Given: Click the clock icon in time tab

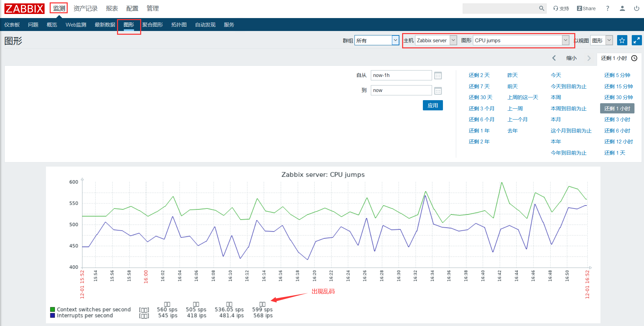Looking at the screenshot, I should coord(634,58).
